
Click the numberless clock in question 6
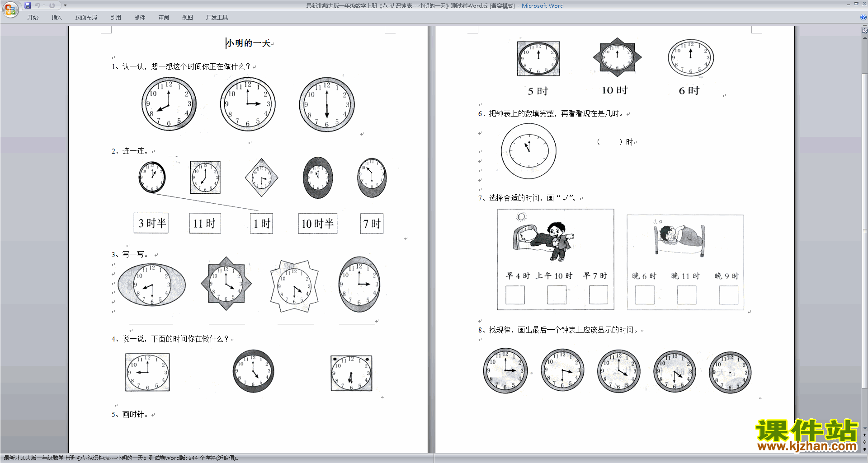point(528,151)
